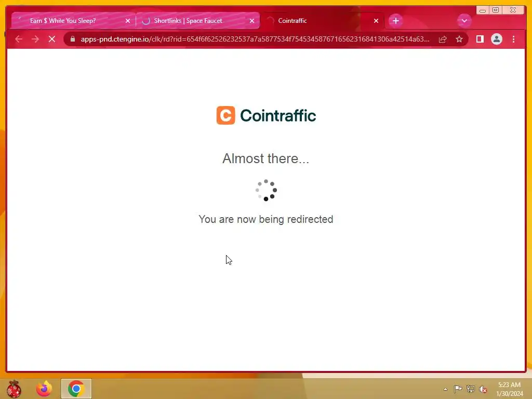Viewport: 532px width, 399px height.
Task: Open Chrome three-dot menu
Action: point(513,39)
